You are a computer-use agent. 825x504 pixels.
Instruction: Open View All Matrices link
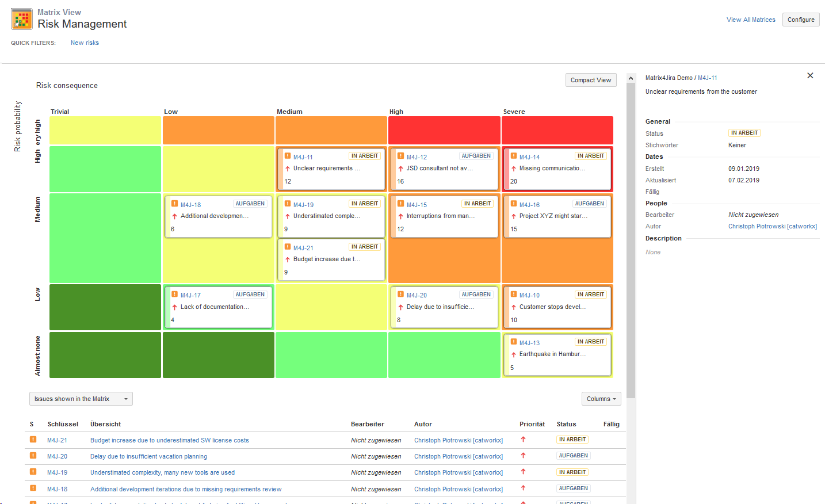(x=751, y=20)
